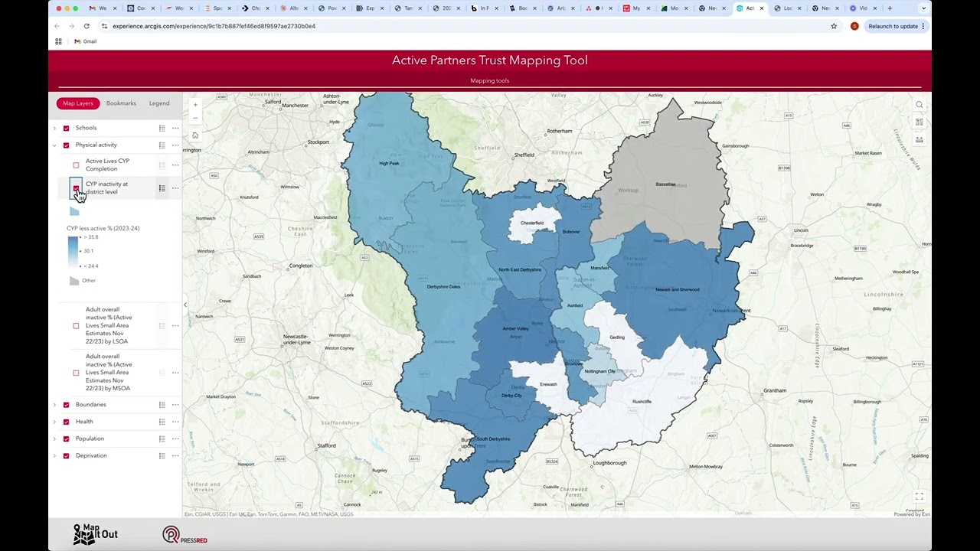The height and width of the screenshot is (551, 980).
Task: Enable Active Lives CYP Completion layer
Action: click(x=76, y=165)
